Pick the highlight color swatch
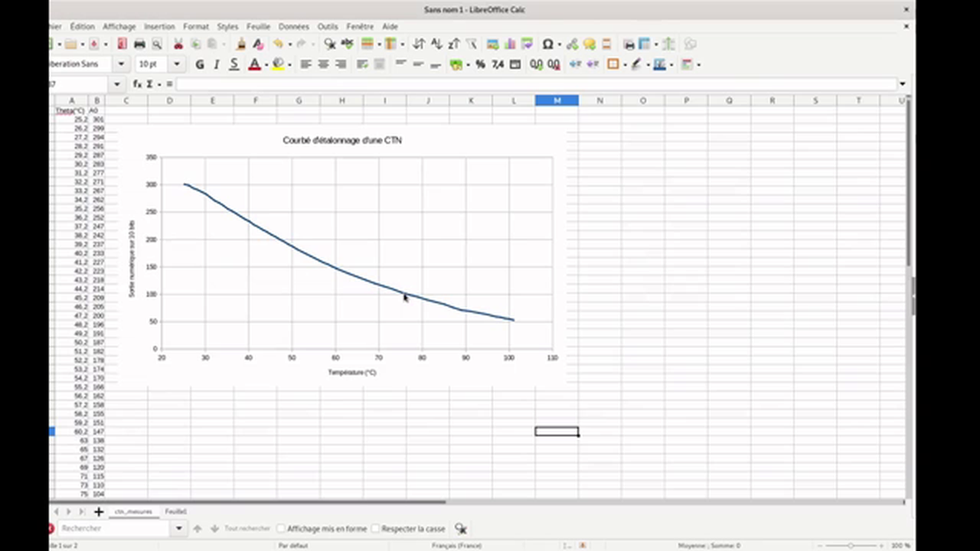This screenshot has height=551, width=980. coord(278,64)
